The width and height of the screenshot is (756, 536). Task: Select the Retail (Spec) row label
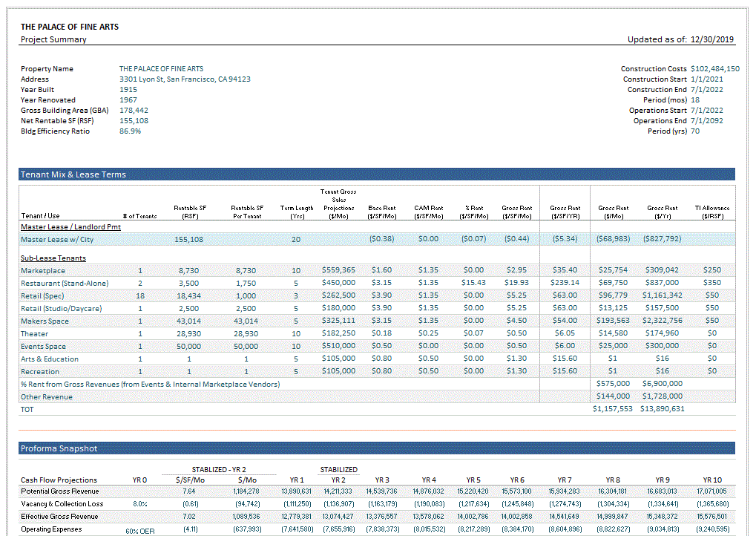42,295
